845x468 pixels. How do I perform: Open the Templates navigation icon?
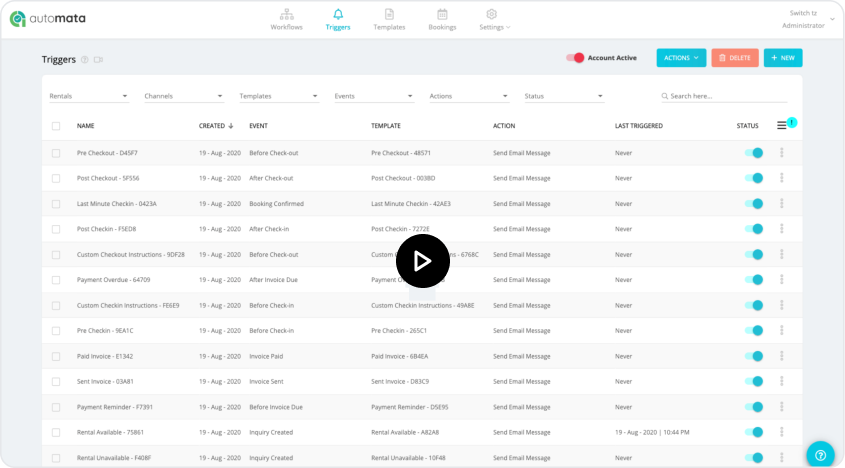(389, 14)
